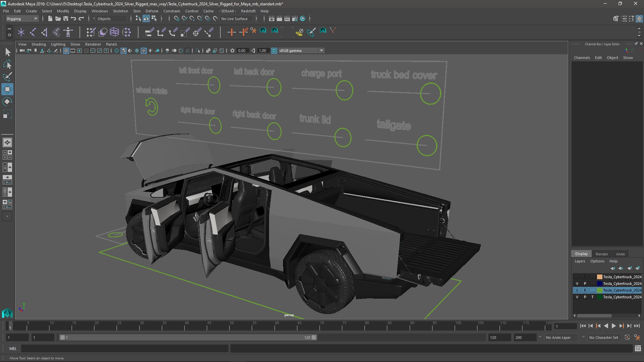Activate the Scale tool

click(x=7, y=114)
